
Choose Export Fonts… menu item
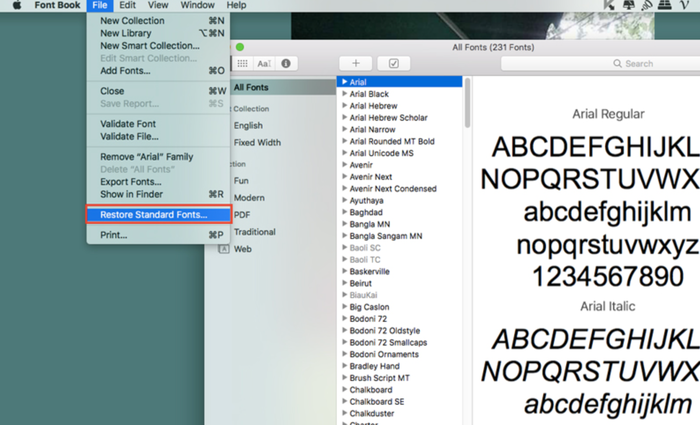(159, 182)
